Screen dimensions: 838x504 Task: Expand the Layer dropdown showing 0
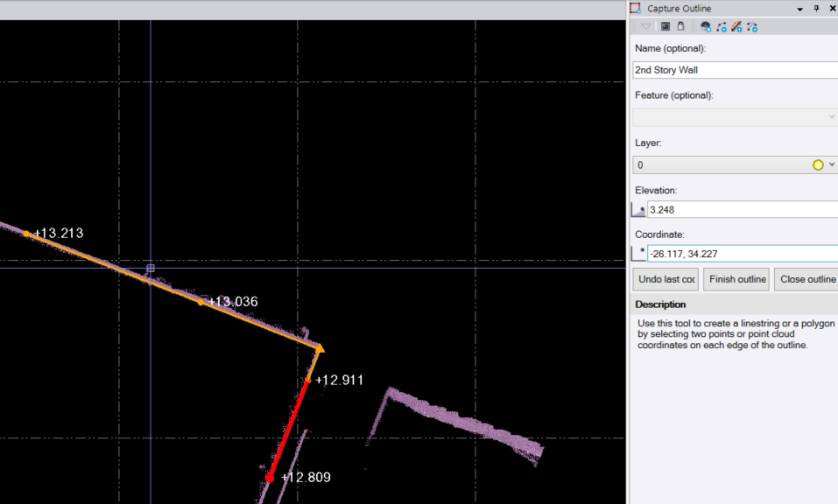[831, 164]
